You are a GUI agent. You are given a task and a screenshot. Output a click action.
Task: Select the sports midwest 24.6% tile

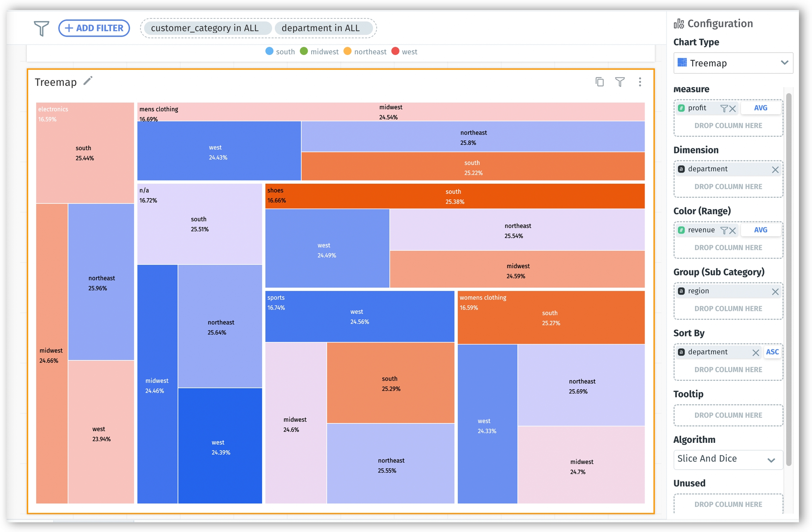coord(296,423)
